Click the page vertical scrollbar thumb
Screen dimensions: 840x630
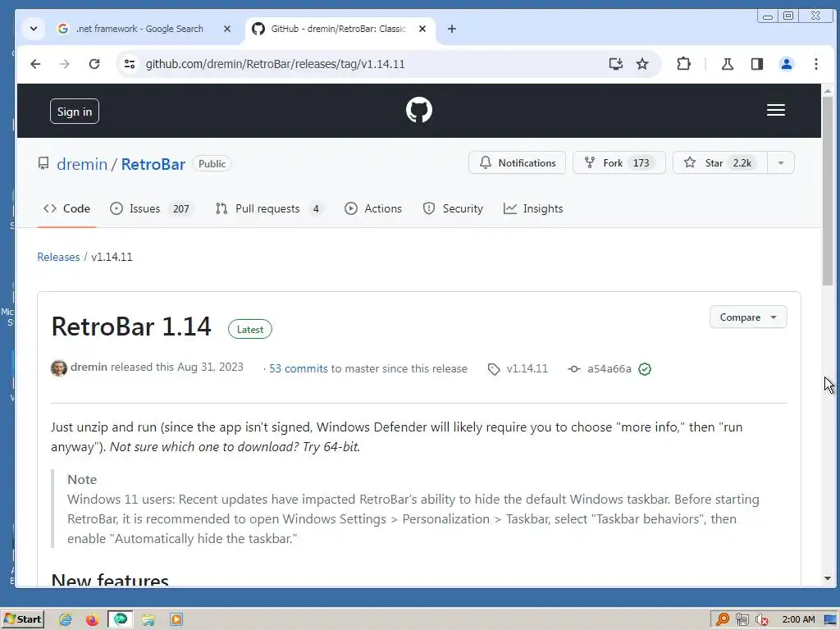coord(828,191)
